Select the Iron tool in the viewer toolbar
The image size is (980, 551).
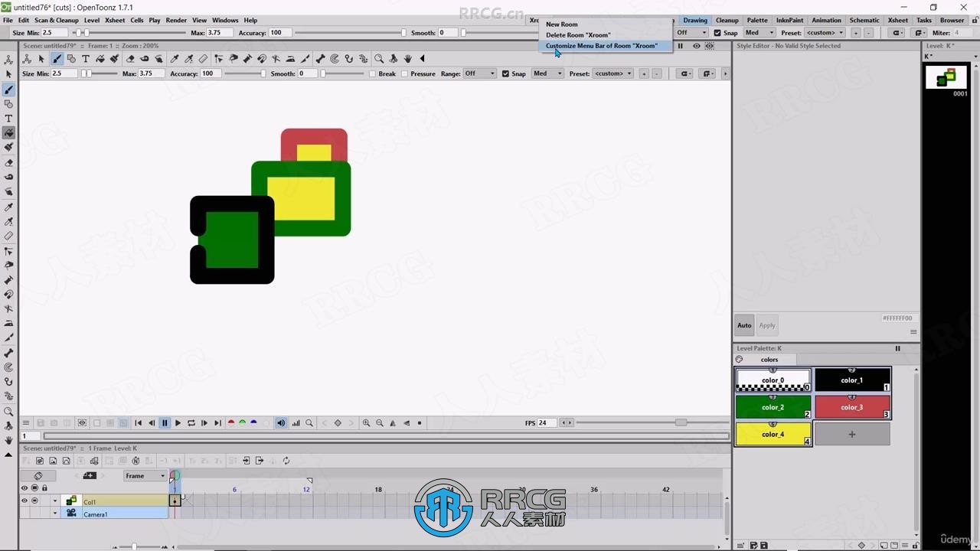tap(290, 58)
